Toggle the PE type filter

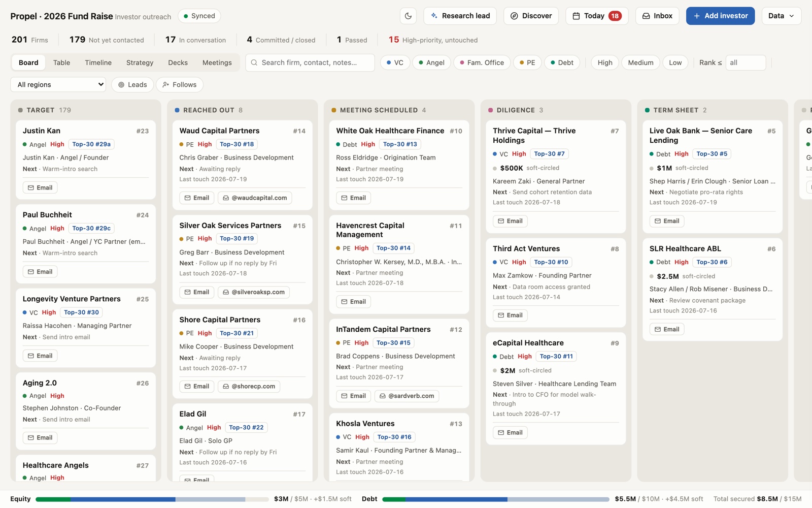click(x=527, y=62)
